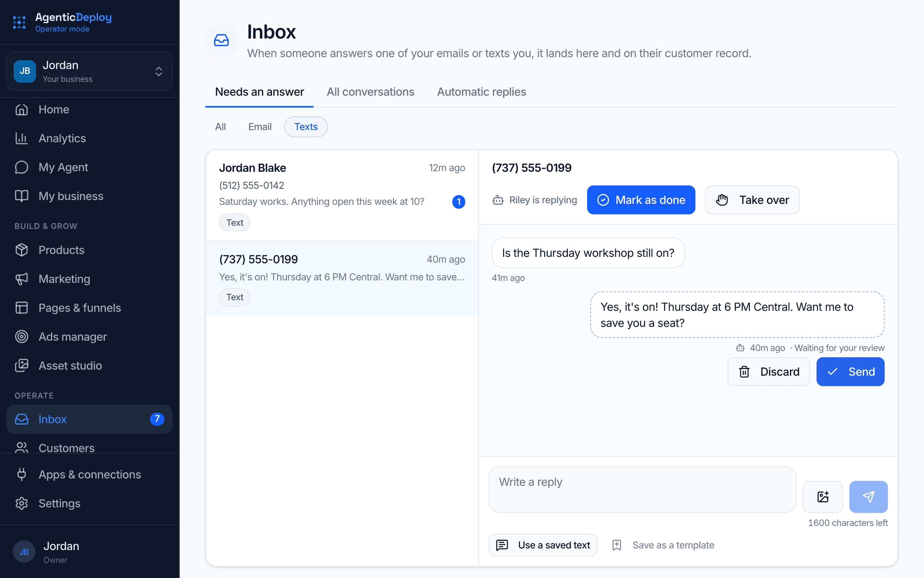Open the Marketing section
The image size is (924, 578).
[x=89, y=279]
